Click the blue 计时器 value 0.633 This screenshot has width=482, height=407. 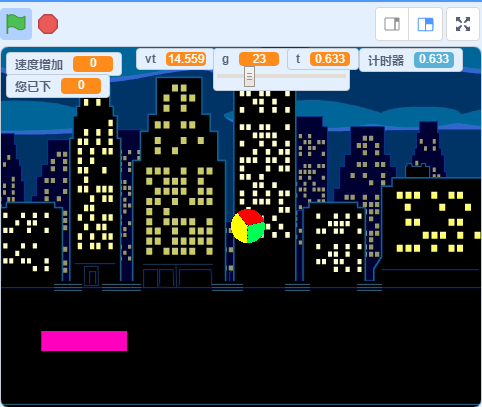click(434, 59)
